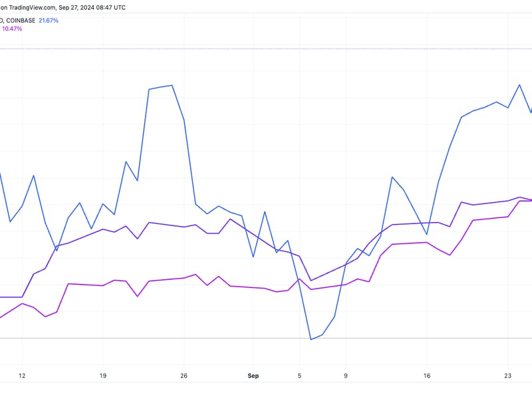
Task: Click the purple 10.47% legend value
Action: (x=12, y=29)
